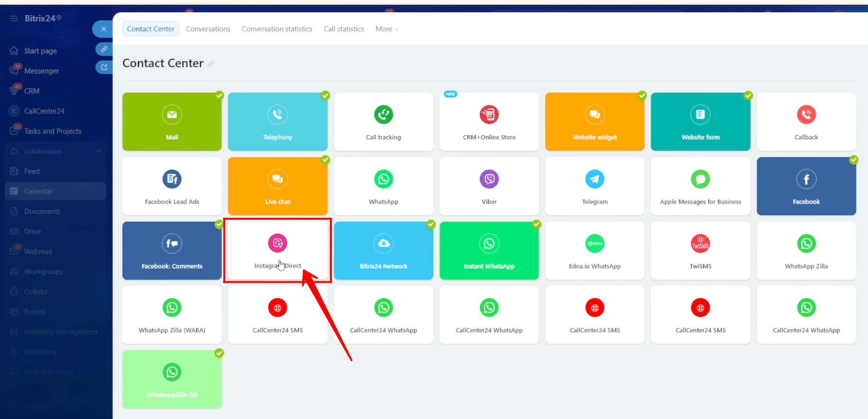
Task: Open the Instagram Direct connector tile
Action: coord(277,251)
